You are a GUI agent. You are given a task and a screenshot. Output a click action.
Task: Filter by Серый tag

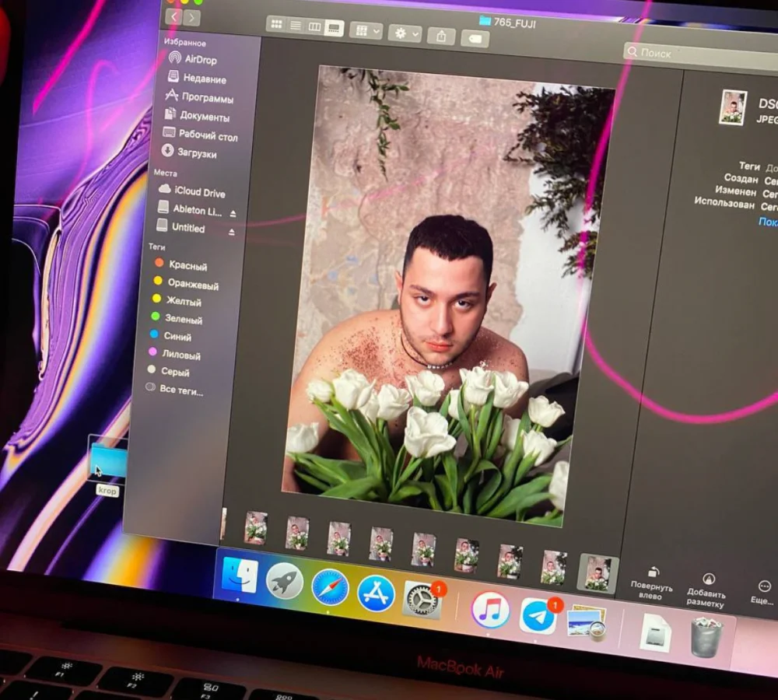coord(168,371)
